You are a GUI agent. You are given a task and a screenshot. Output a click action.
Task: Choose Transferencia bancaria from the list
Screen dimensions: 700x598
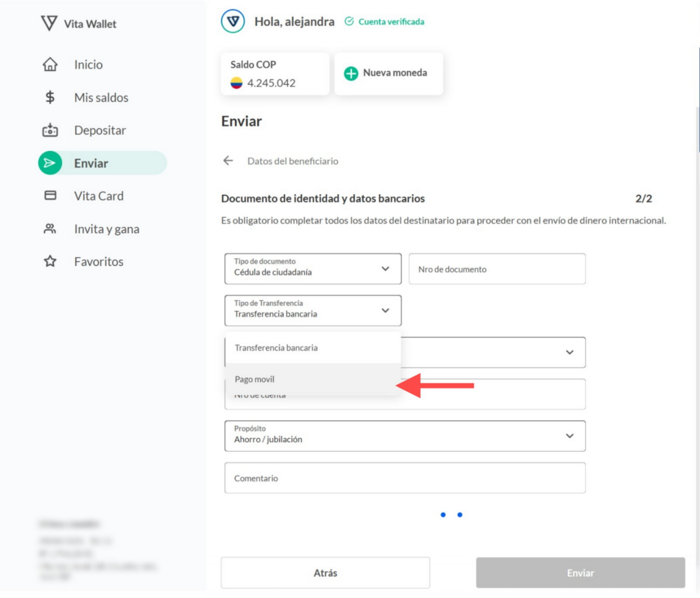point(312,348)
